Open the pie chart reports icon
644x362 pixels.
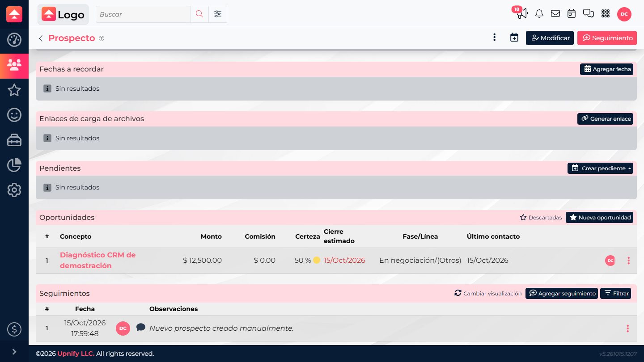[x=14, y=165]
